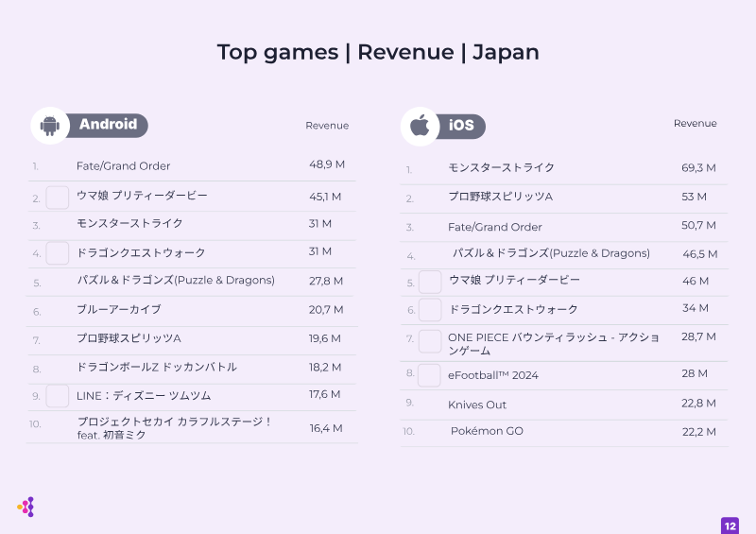Click the icon box beside Android Dragon Quest Walk
This screenshot has height=534, width=756.
[58, 253]
